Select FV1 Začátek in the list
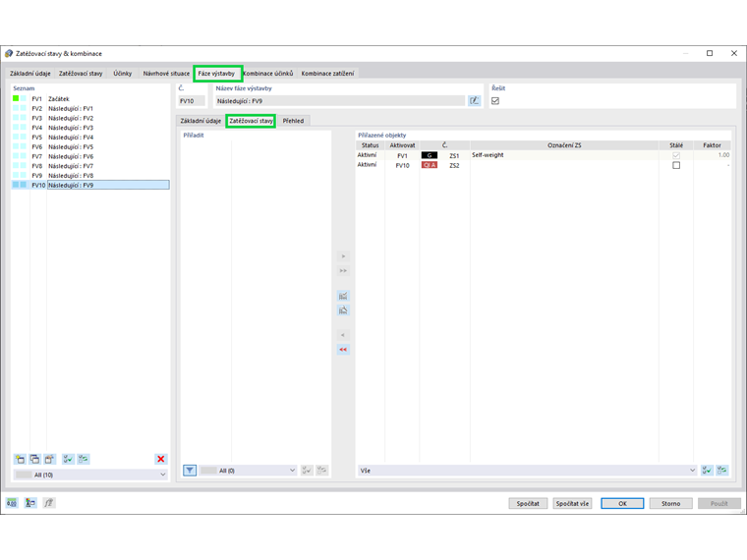Image resolution: width=747 pixels, height=560 pixels. click(90, 99)
